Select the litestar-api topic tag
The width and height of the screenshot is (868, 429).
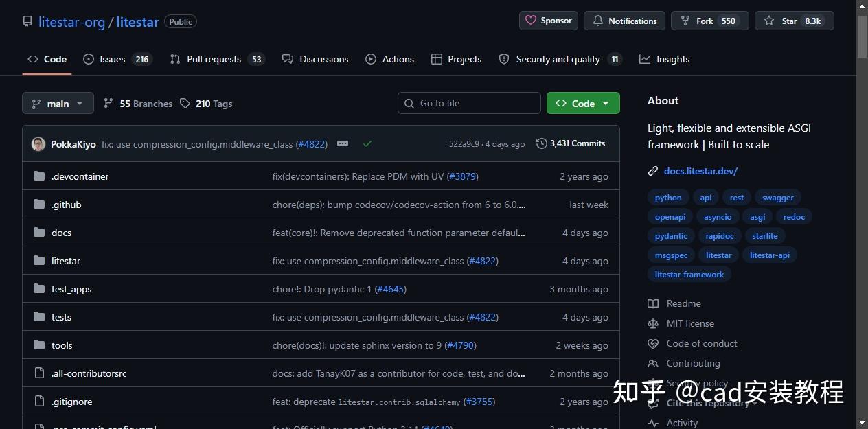tap(770, 255)
